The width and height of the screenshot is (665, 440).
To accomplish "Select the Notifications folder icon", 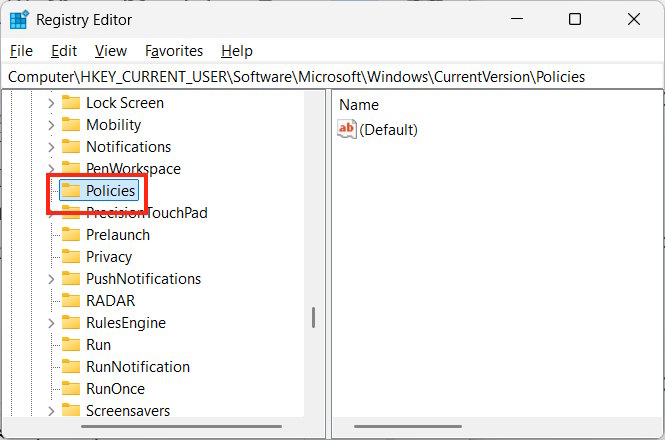I will point(71,147).
